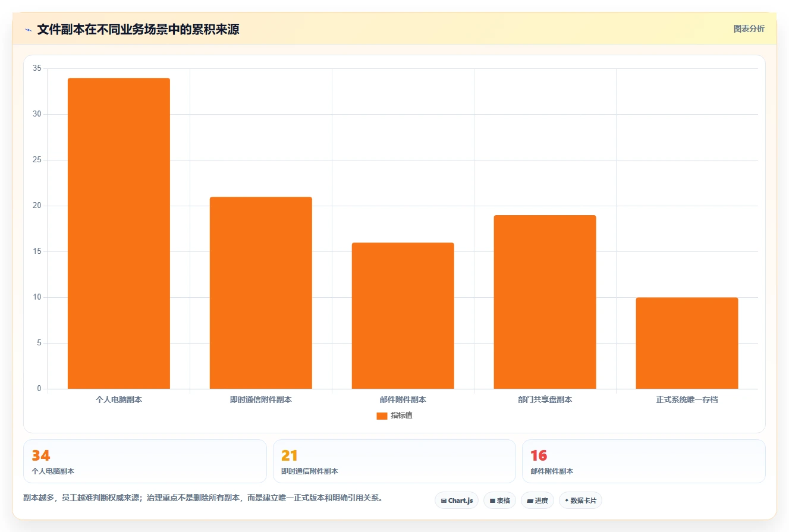Viewport: 789px width, 532px height.
Task: Click the 表格 tag chip
Action: [x=499, y=500]
